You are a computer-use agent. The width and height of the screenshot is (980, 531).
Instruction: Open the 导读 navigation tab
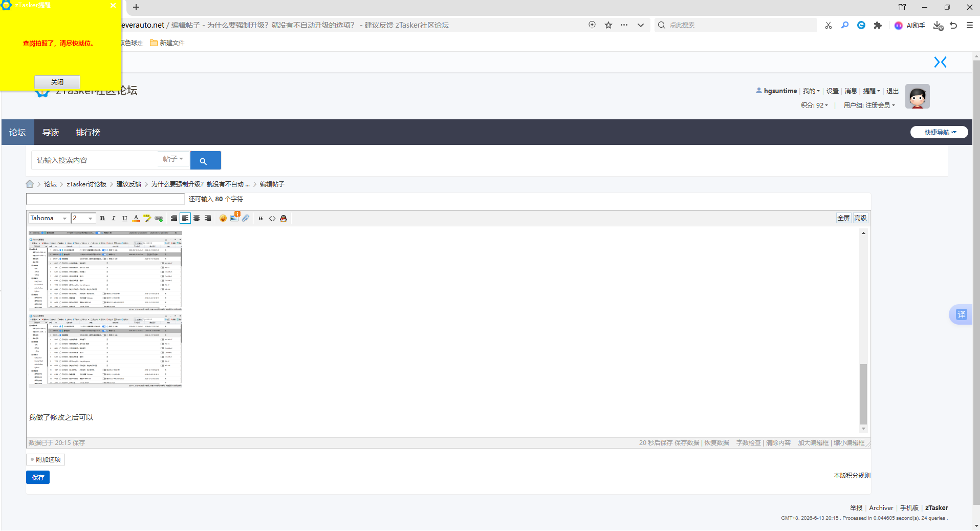(x=51, y=133)
